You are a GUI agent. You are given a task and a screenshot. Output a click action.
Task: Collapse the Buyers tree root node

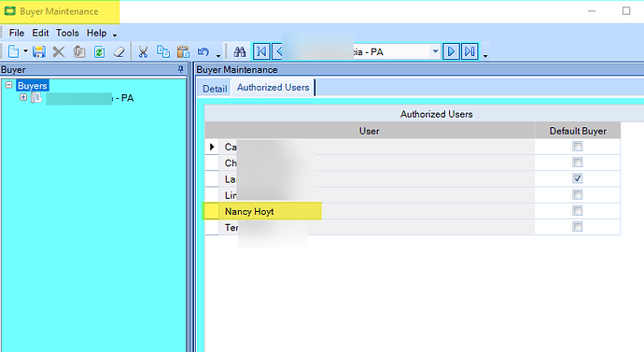[x=8, y=85]
